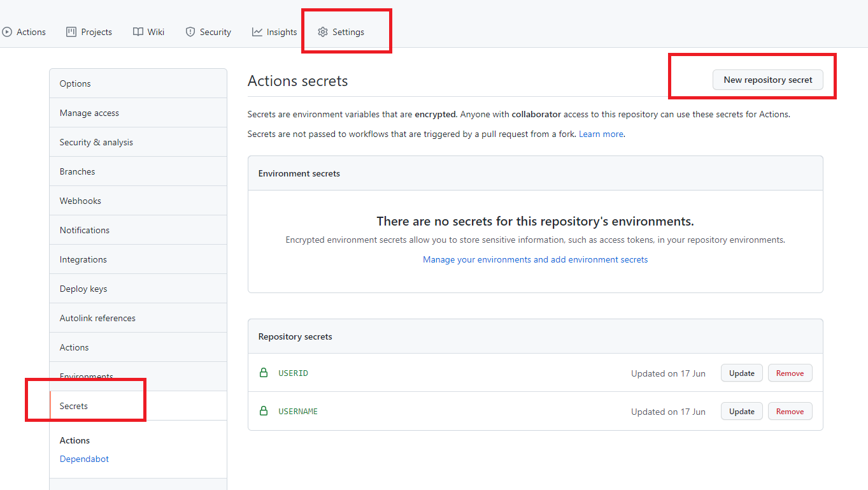Select Integrations in sidebar
The height and width of the screenshot is (490, 868).
point(138,259)
